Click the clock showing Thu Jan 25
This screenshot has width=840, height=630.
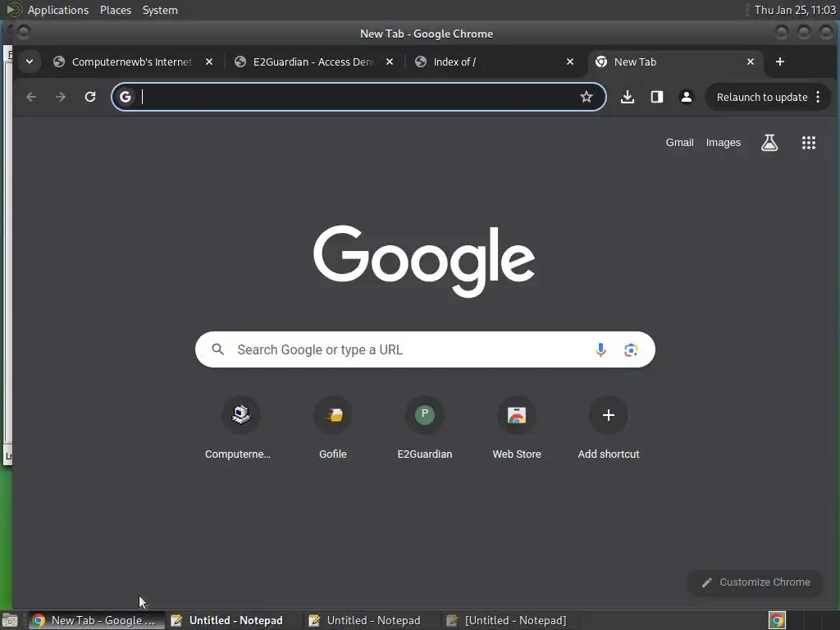(795, 10)
